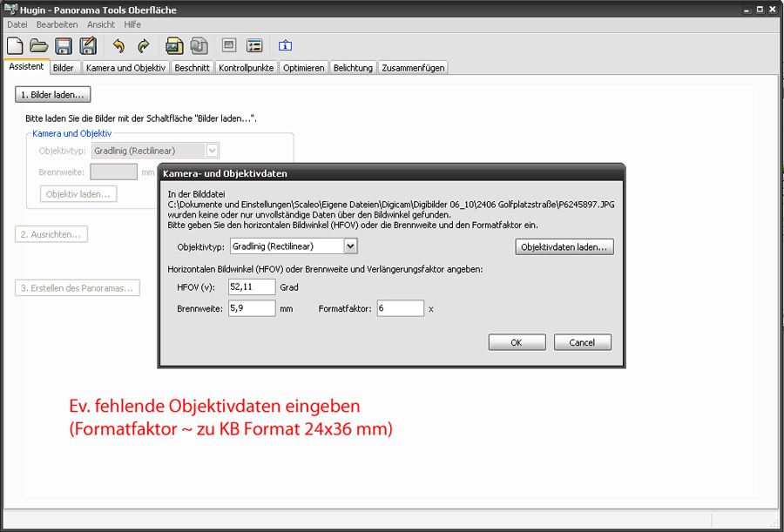Click the New project icon
Screen dimensions: 784x532
point(15,46)
